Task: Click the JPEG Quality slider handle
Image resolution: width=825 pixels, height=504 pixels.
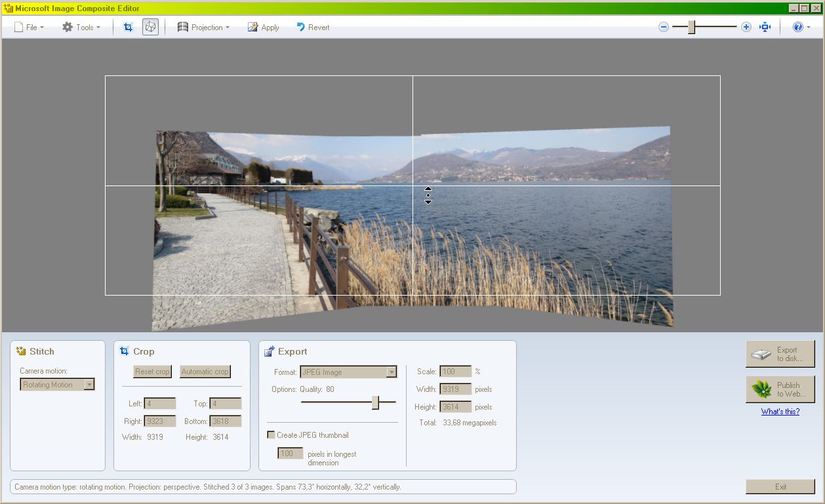Action: tap(375, 402)
